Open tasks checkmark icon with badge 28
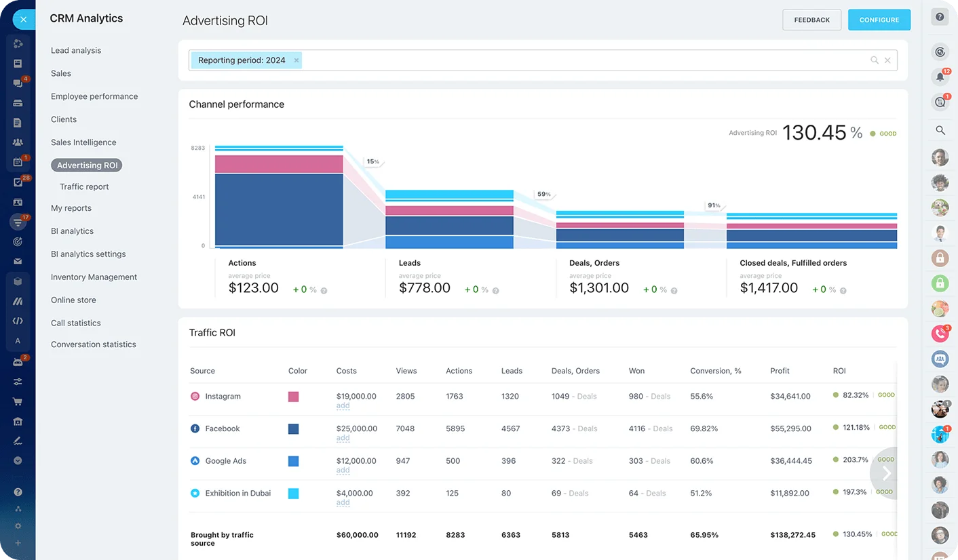 click(18, 182)
